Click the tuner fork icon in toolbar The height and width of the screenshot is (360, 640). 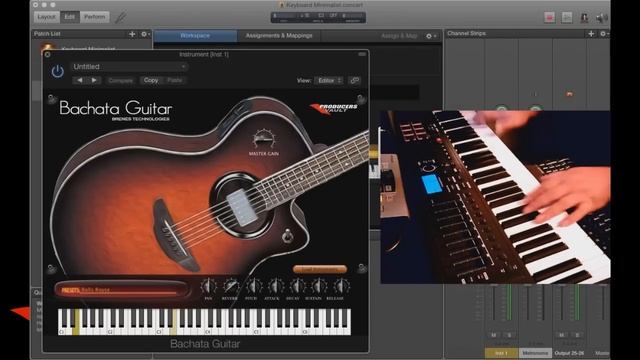(x=120, y=17)
